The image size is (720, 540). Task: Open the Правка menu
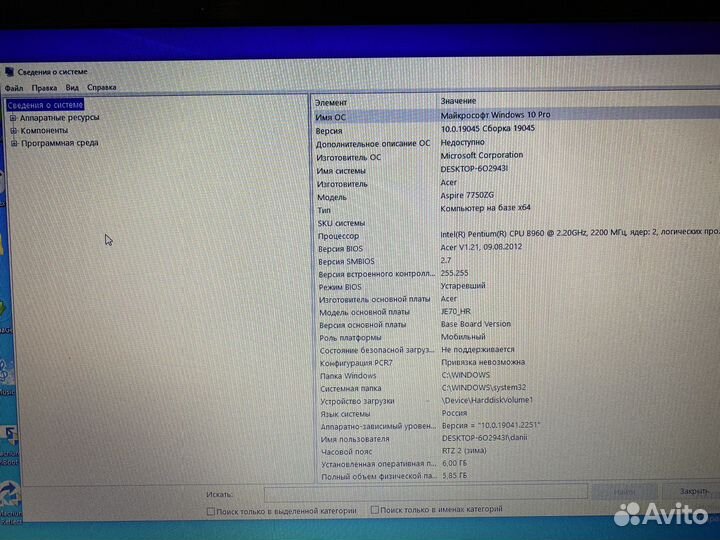pos(44,87)
